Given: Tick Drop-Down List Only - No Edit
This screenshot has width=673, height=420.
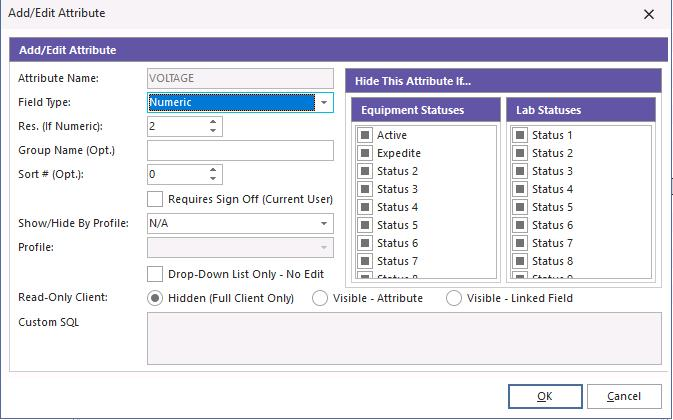Looking at the screenshot, I should pyautogui.click(x=155, y=273).
